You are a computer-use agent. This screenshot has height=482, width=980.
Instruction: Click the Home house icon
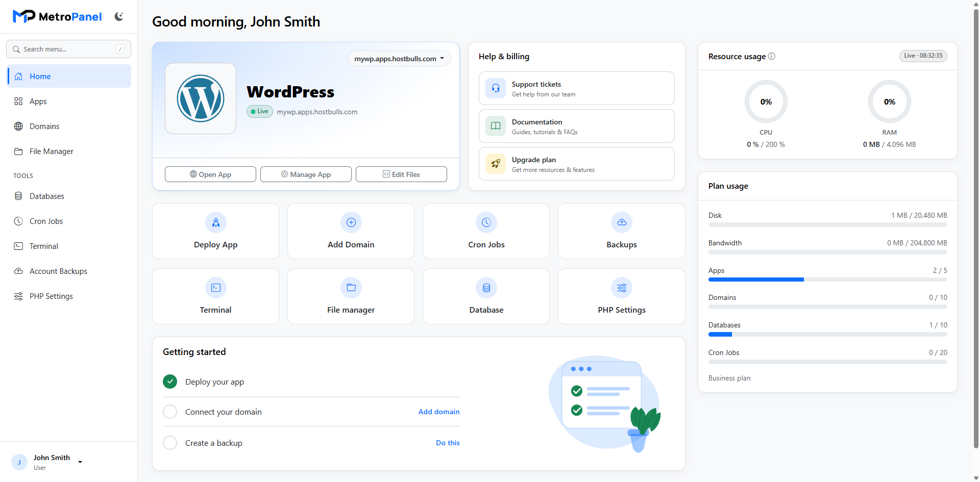click(18, 76)
